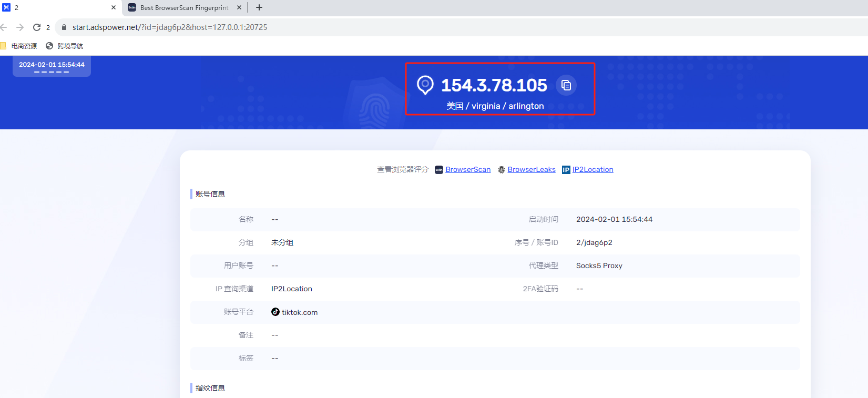Click the timestamp badge 2024-02-01 15:54:44
This screenshot has height=398, width=868.
[52, 65]
